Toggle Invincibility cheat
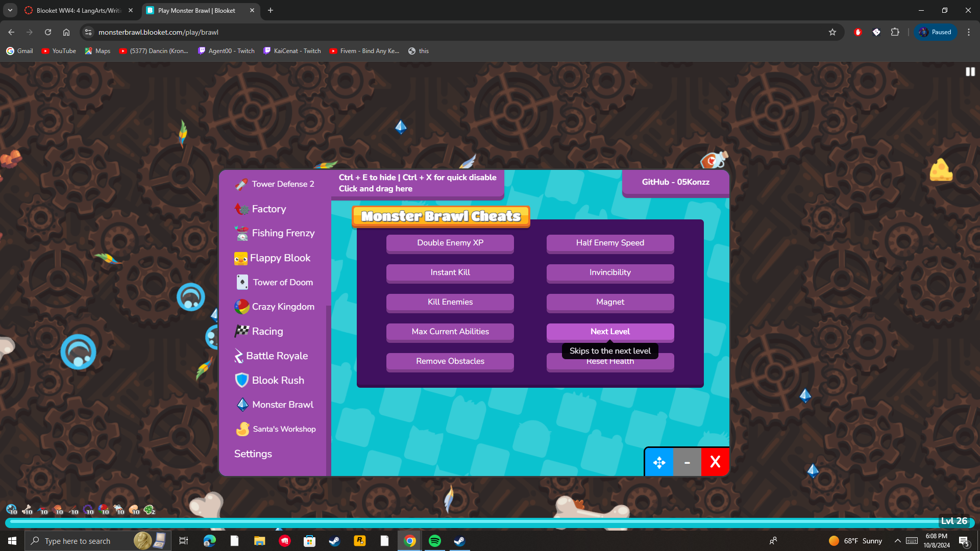Screen dimensions: 980x551 click(610, 272)
